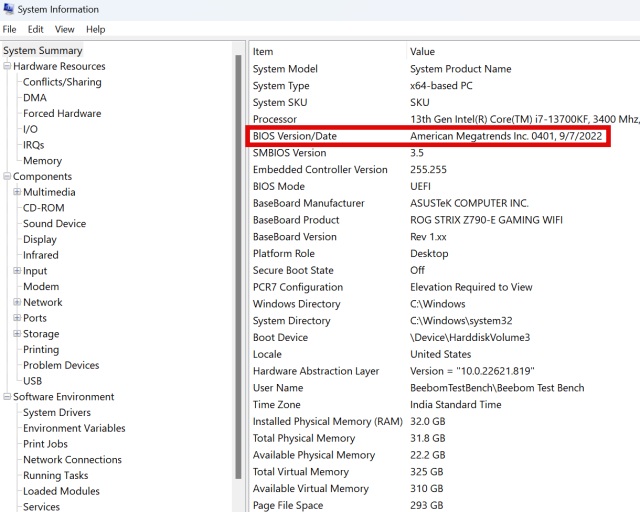Select Memory under Hardware Resources
This screenshot has width=640, height=512.
coord(42,160)
